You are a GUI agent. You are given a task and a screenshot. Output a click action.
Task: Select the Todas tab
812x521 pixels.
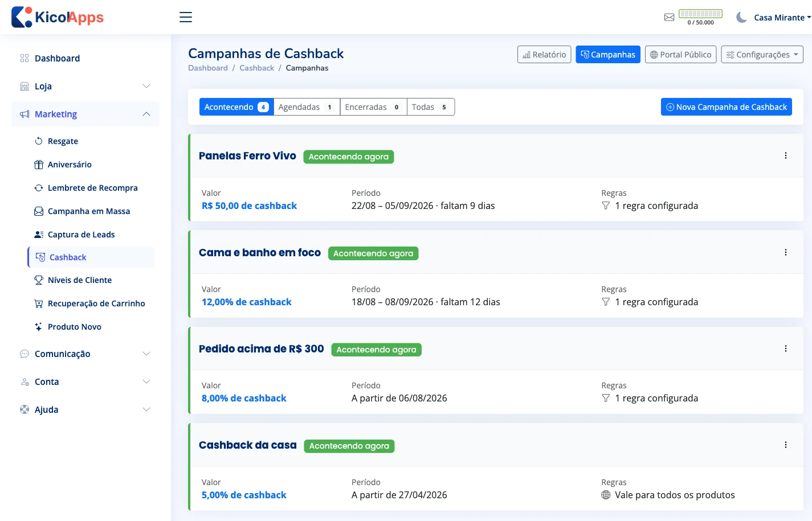point(431,107)
